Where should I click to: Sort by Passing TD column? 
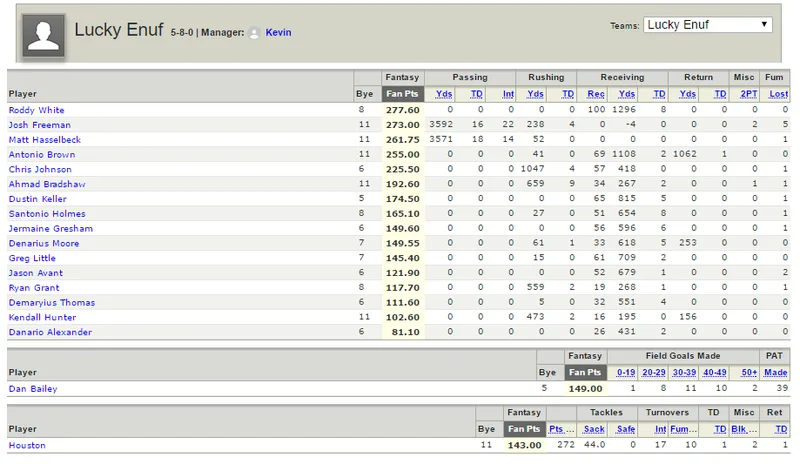click(477, 93)
